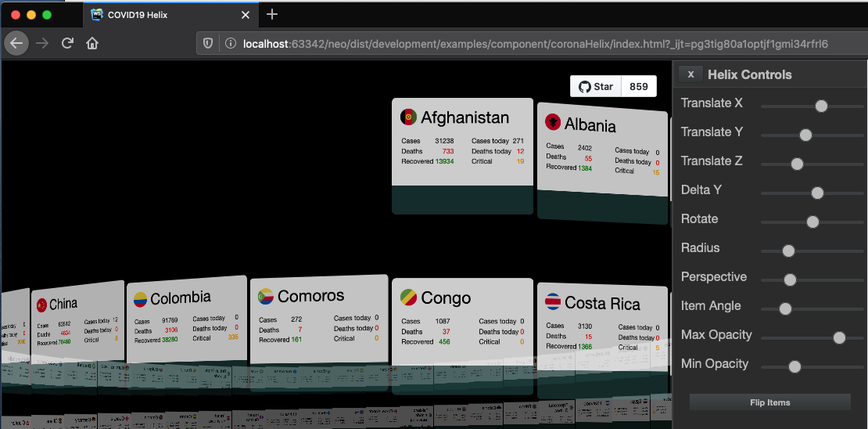Image resolution: width=868 pixels, height=429 pixels.
Task: Click the Max Opacity slider handle
Action: click(x=840, y=337)
